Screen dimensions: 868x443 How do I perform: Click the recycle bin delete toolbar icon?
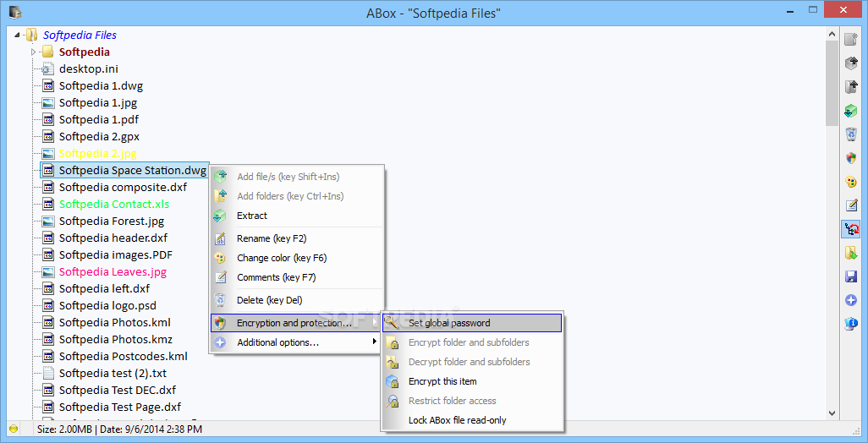[851, 134]
